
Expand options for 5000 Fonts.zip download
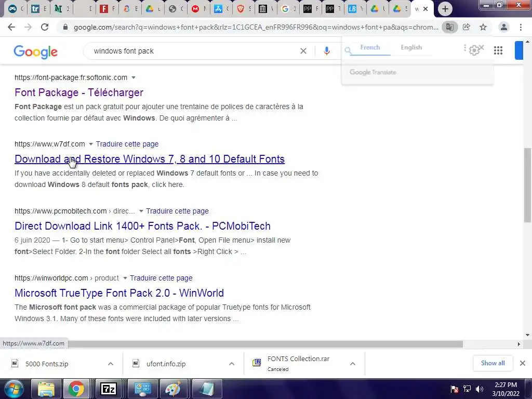tap(111, 364)
